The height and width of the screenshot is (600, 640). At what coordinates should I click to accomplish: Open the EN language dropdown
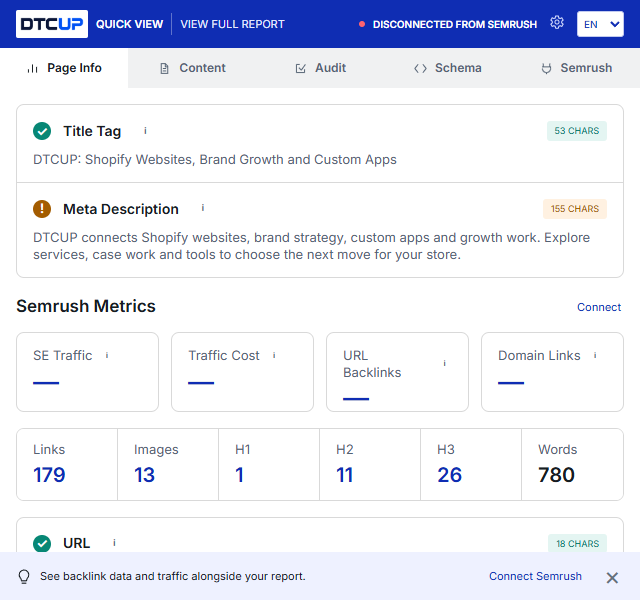[600, 24]
